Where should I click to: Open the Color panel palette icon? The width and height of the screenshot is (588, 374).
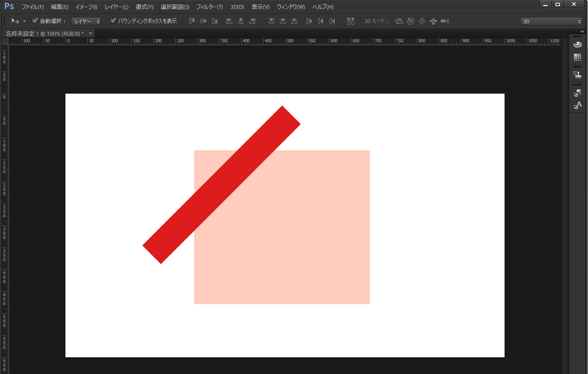[x=577, y=45]
